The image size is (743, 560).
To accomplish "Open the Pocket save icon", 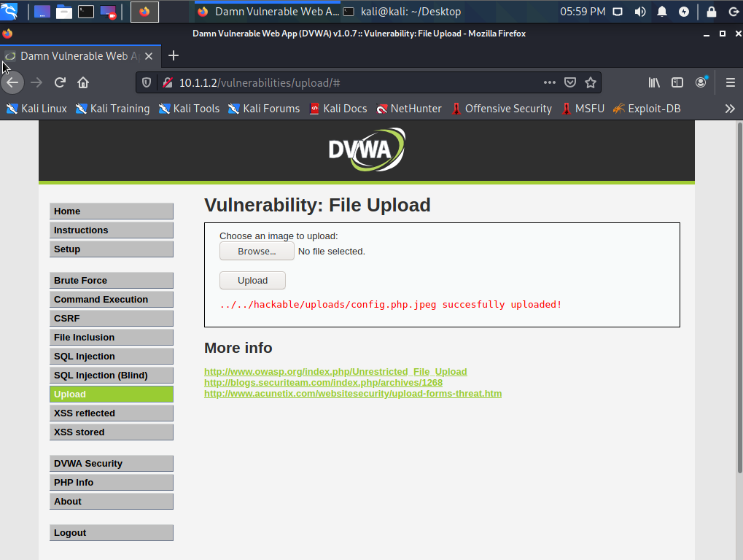I will [571, 82].
